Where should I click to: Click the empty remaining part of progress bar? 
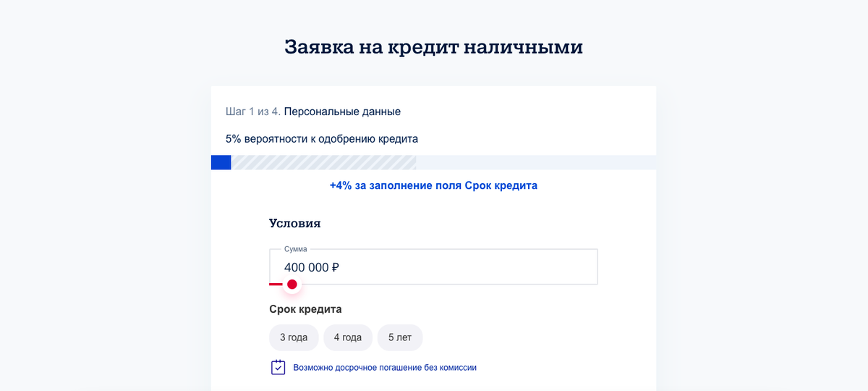click(536, 162)
